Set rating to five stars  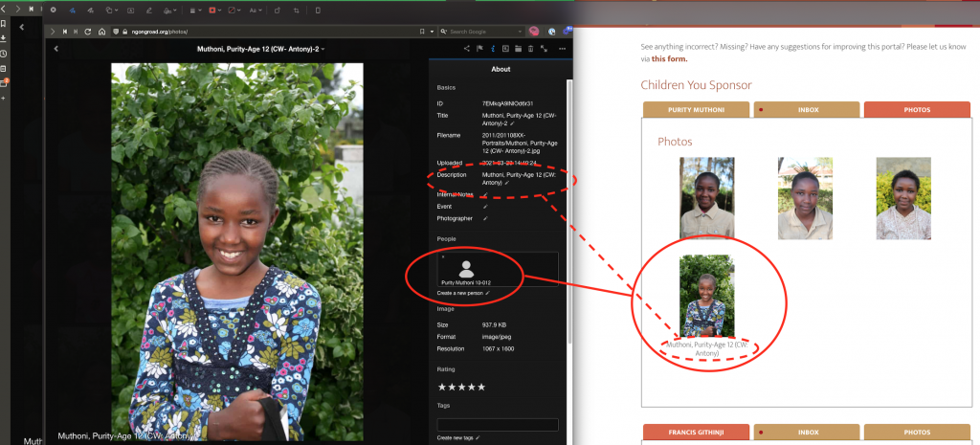[481, 387]
